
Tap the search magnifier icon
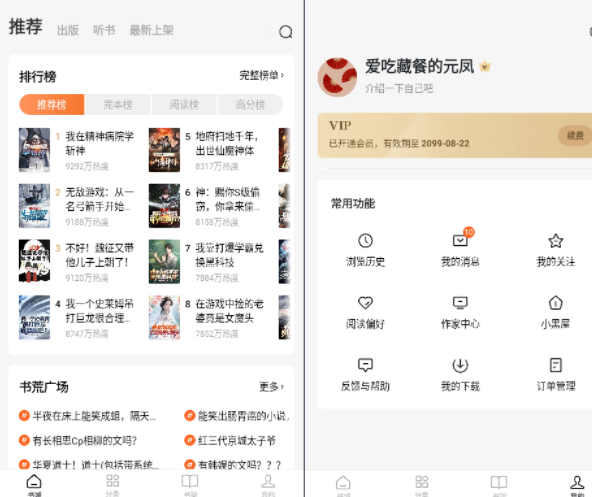[x=285, y=32]
